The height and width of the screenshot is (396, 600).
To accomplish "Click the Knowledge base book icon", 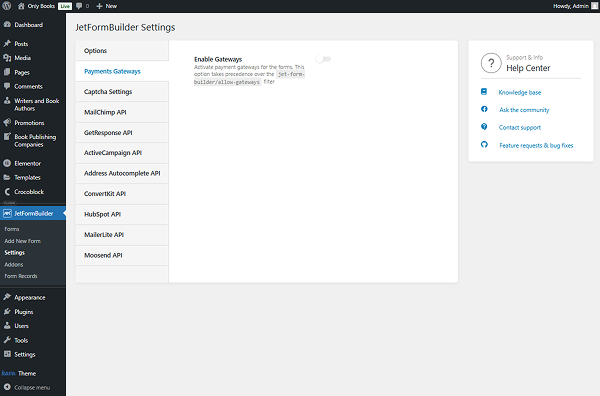I will click(484, 92).
